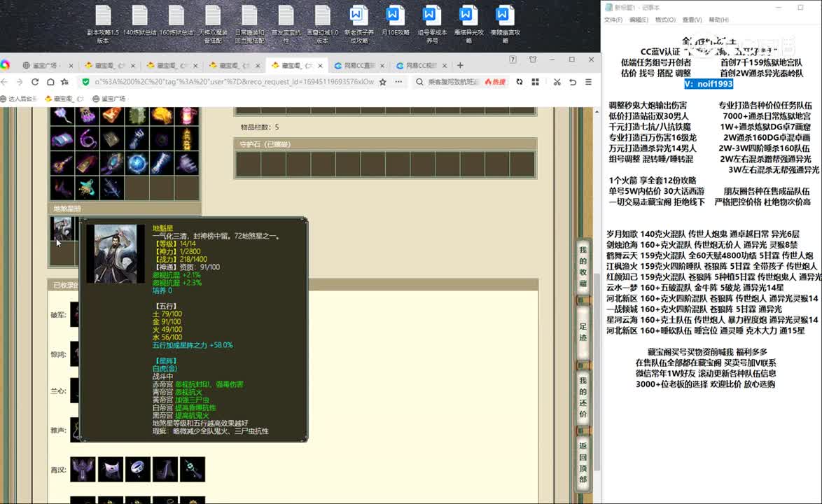Open WPS document 雁塔异光攻略 on desktop

[468, 24]
